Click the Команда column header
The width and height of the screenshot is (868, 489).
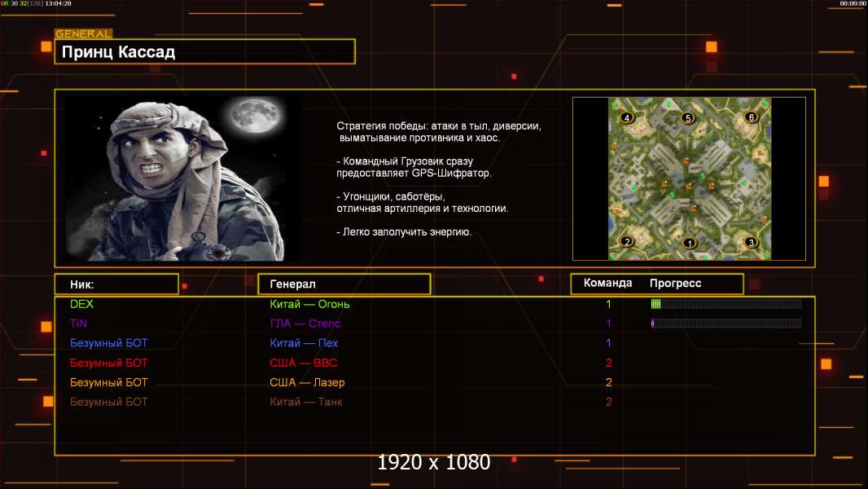(607, 284)
